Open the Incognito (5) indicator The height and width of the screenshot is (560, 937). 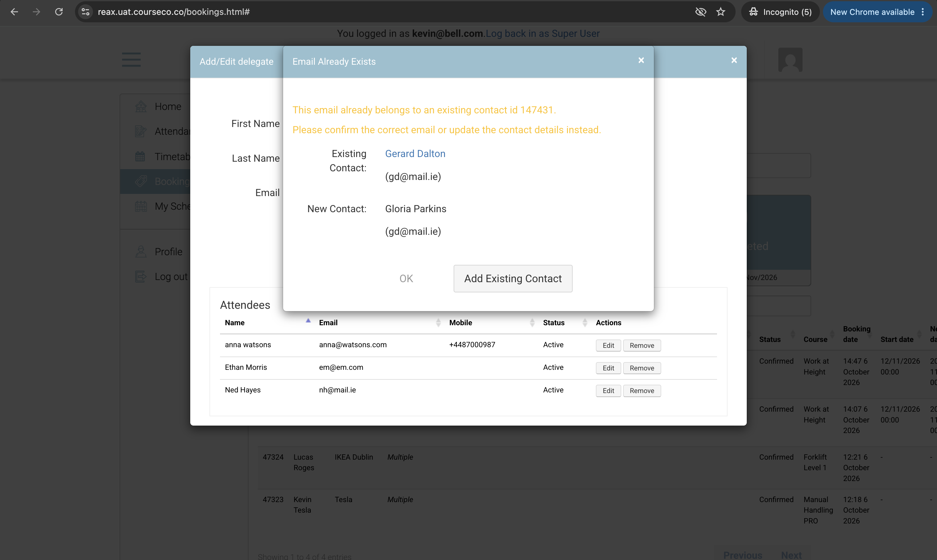[x=780, y=12]
